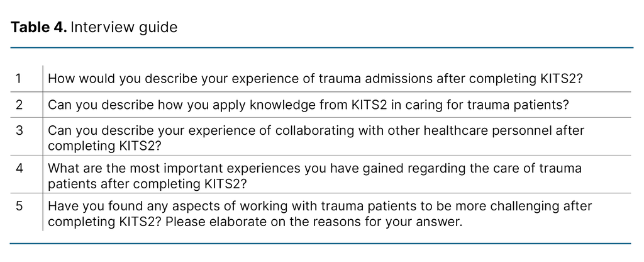
Task: Click row number 4 in the table
Action: [19, 168]
